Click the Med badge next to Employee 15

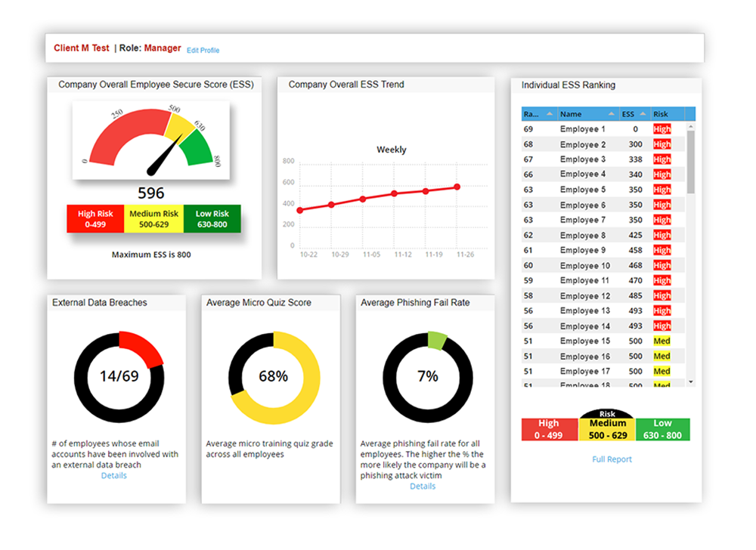click(661, 341)
